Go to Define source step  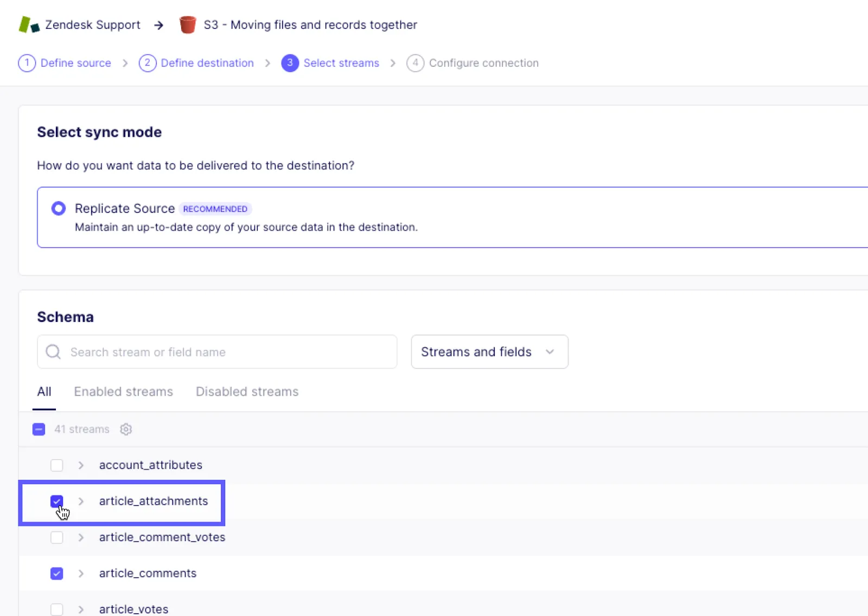[76, 63]
